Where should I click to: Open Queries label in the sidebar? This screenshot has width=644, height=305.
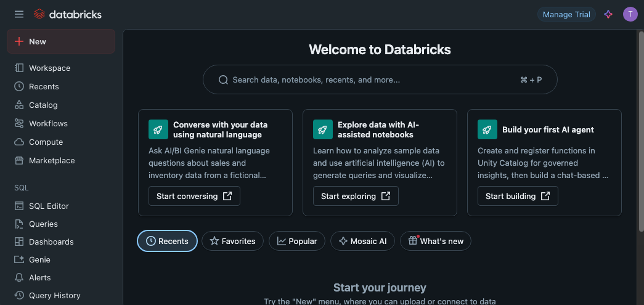point(43,224)
